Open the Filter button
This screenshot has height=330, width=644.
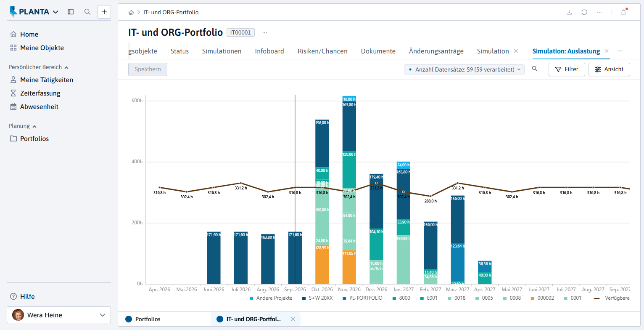coord(567,69)
